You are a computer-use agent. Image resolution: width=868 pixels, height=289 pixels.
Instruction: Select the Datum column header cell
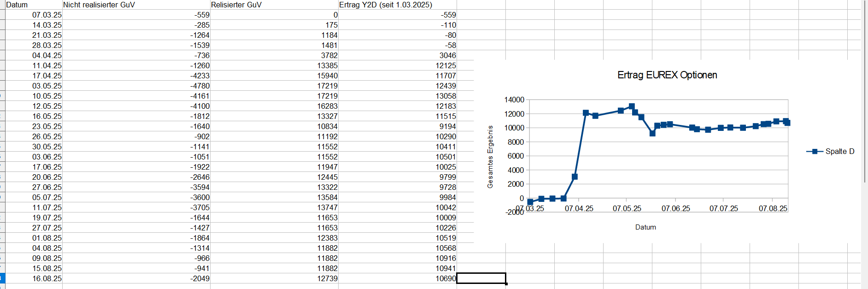click(33, 5)
